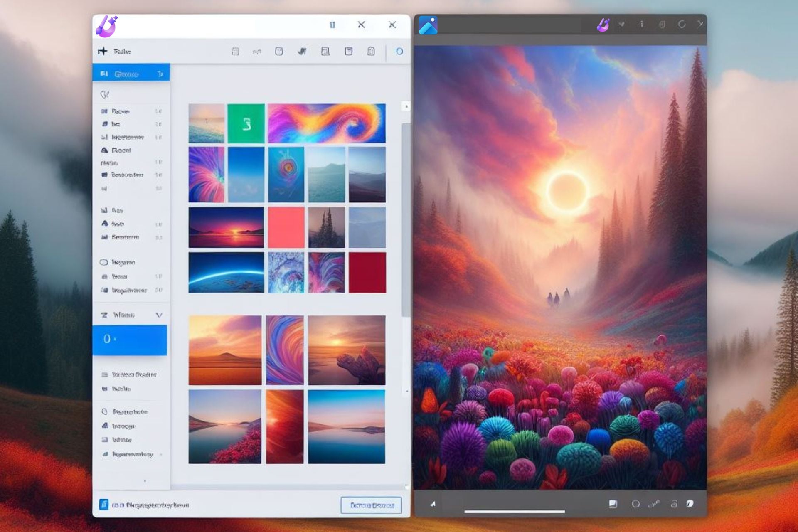Expand the sidebar dropdown with the V chevron
This screenshot has width=798, height=532.
pyautogui.click(x=159, y=315)
